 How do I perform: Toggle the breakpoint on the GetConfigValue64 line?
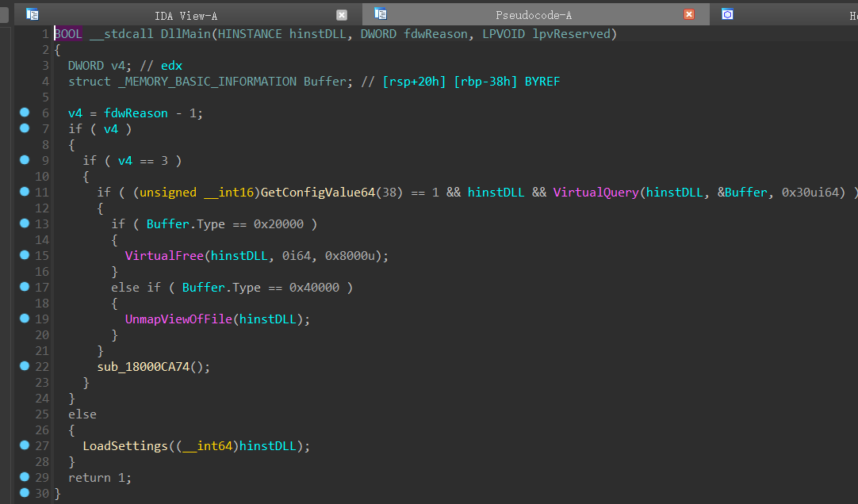pos(24,192)
